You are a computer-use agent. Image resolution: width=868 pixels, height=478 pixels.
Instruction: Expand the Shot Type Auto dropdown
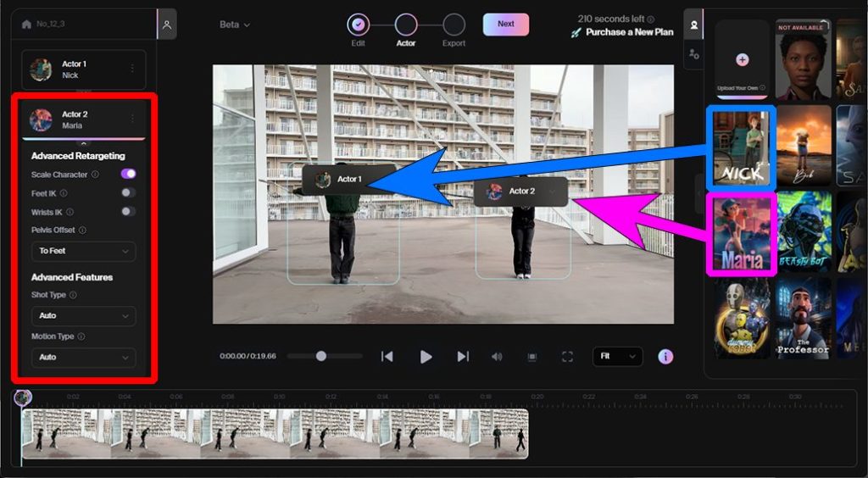(x=83, y=315)
